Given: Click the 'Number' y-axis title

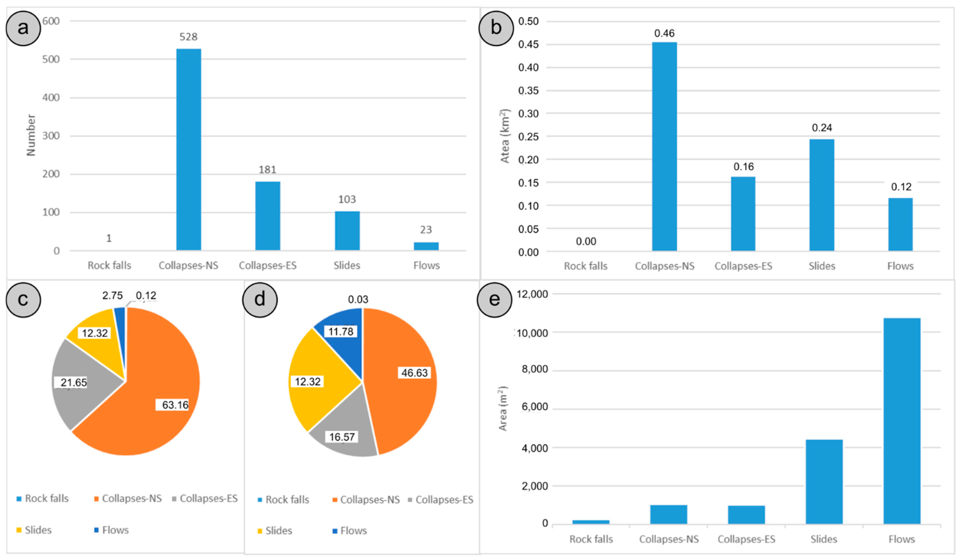Looking at the screenshot, I should coord(31,135).
